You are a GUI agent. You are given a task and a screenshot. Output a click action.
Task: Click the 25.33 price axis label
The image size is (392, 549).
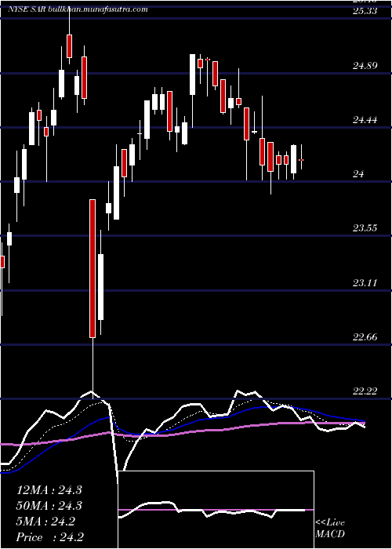[365, 11]
